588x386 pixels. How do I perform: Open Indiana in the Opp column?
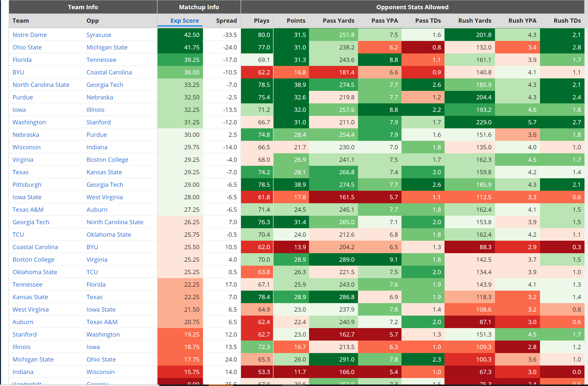[97, 147]
